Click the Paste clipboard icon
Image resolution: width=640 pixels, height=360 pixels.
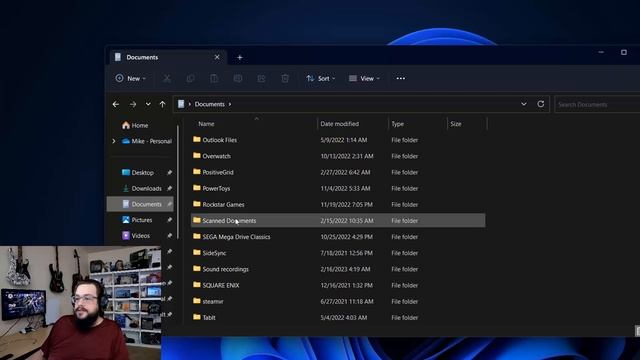214,78
